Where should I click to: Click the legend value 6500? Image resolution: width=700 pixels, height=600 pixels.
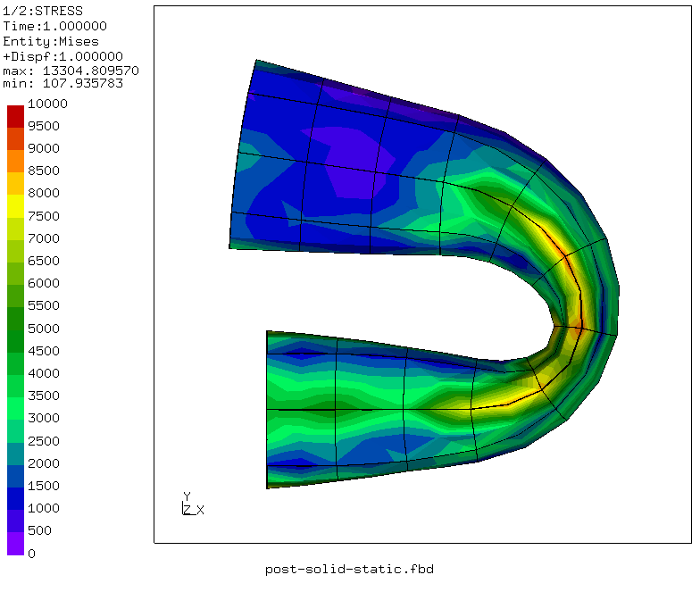click(x=43, y=261)
